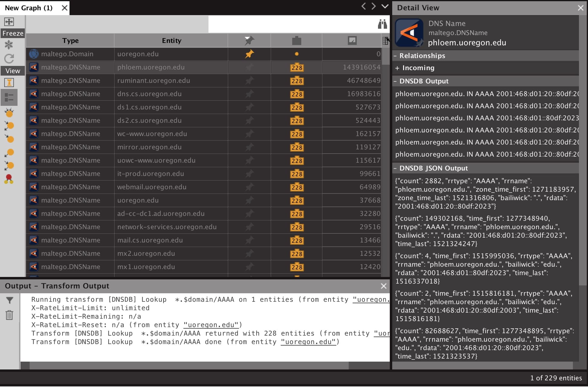588x387 pixels.
Task: Select the ad-cc-dc1.ad.uoregon.edu entity cell
Action: click(171, 214)
